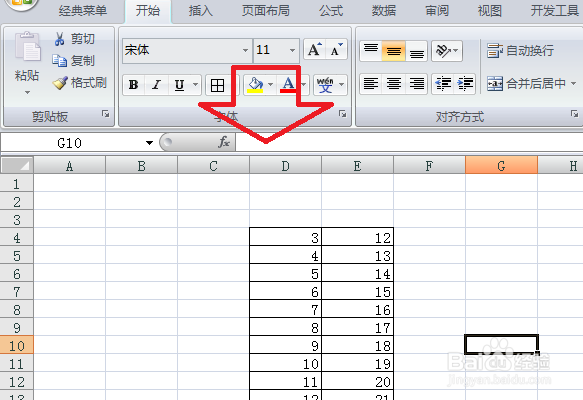The width and height of the screenshot is (583, 400).
Task: Click the text orientation icon
Action: (x=442, y=51)
